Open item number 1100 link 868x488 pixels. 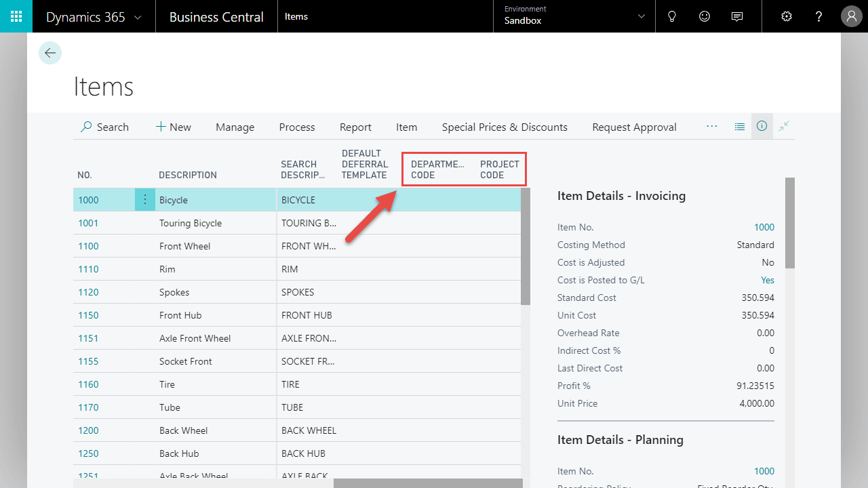coord(88,246)
